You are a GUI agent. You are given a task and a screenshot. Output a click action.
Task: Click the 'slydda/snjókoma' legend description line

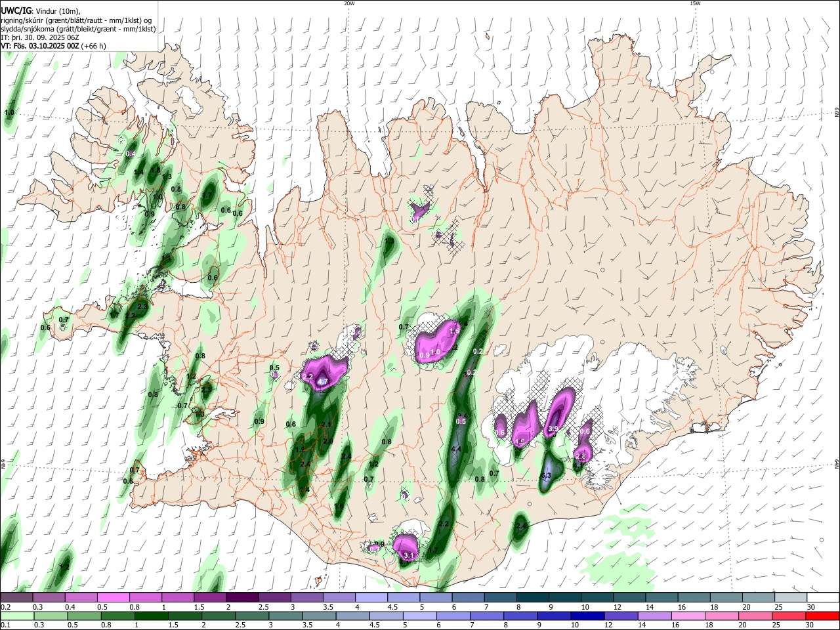[78, 29]
